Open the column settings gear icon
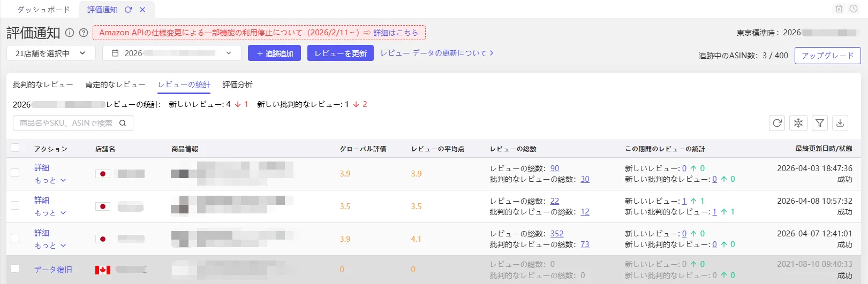The width and height of the screenshot is (868, 284). click(x=798, y=123)
